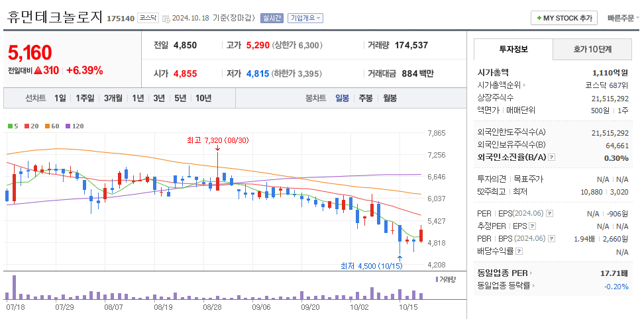This screenshot has width=644, height=319.
Task: Click help icon next to 추정PER EPS
Action: [532, 226]
